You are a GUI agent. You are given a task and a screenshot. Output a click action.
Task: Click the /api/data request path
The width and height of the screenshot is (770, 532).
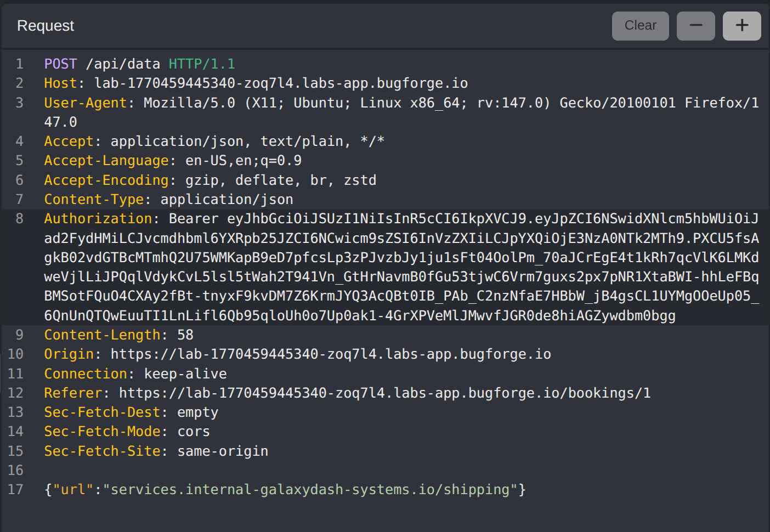click(x=123, y=64)
